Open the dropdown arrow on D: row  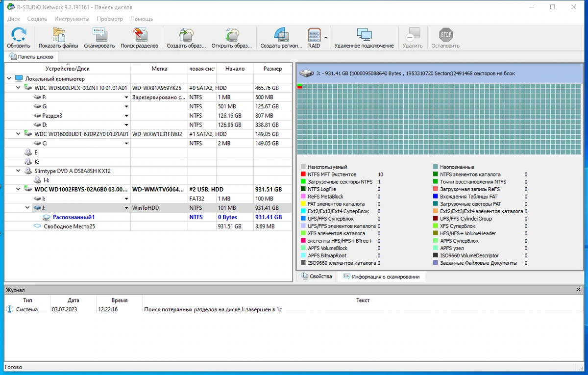pos(126,125)
